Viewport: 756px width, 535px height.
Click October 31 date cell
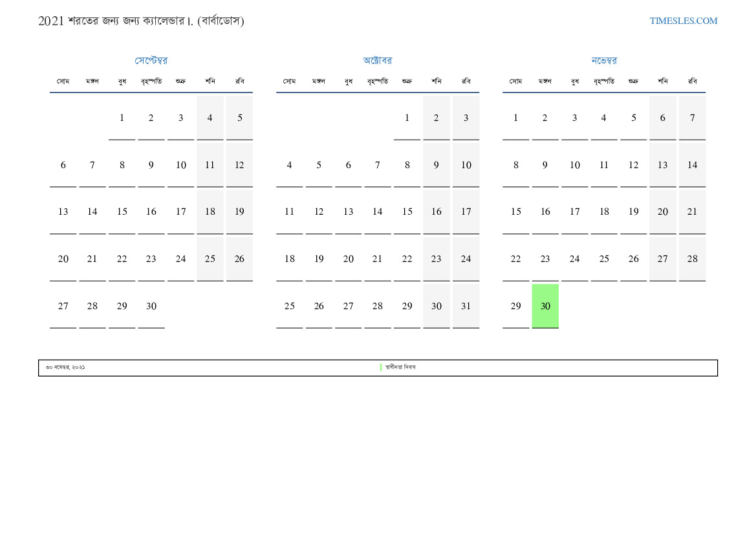(x=466, y=306)
